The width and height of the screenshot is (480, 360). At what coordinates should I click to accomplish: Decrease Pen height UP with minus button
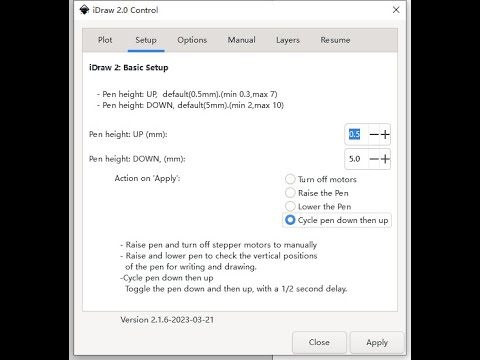(x=374, y=135)
